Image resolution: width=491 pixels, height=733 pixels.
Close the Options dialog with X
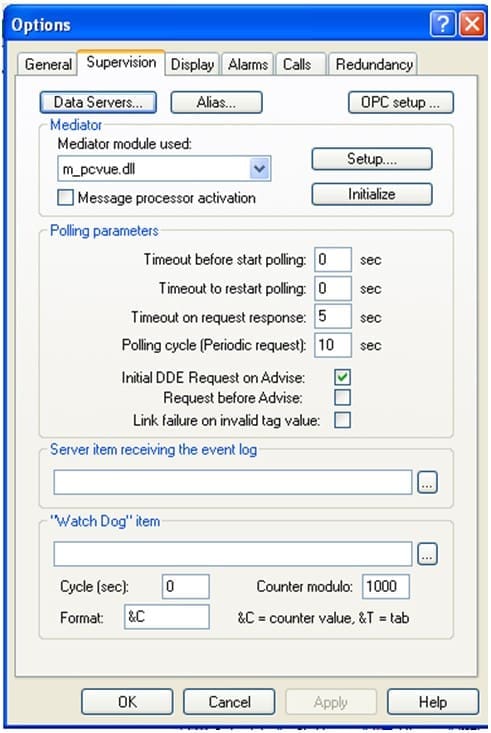pyautogui.click(x=471, y=23)
